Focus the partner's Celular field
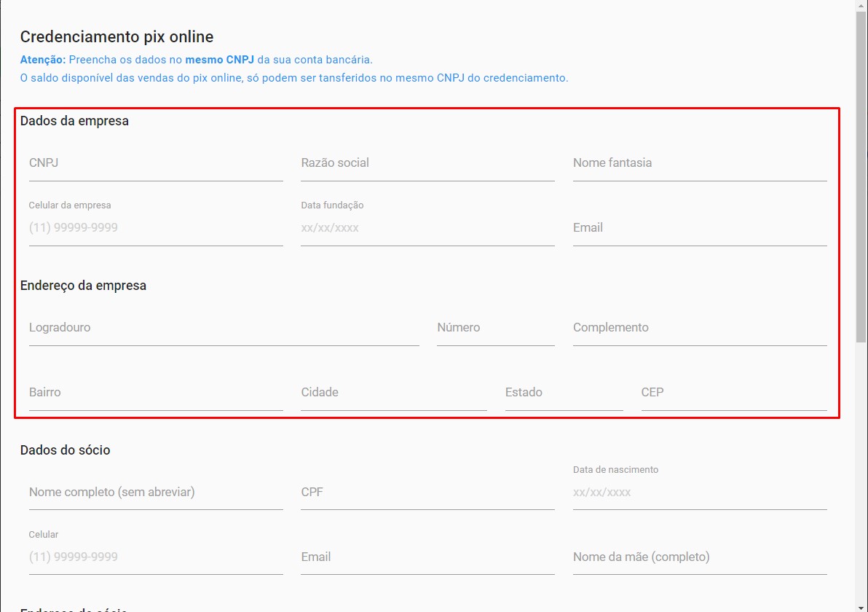This screenshot has width=868, height=612. (x=156, y=557)
